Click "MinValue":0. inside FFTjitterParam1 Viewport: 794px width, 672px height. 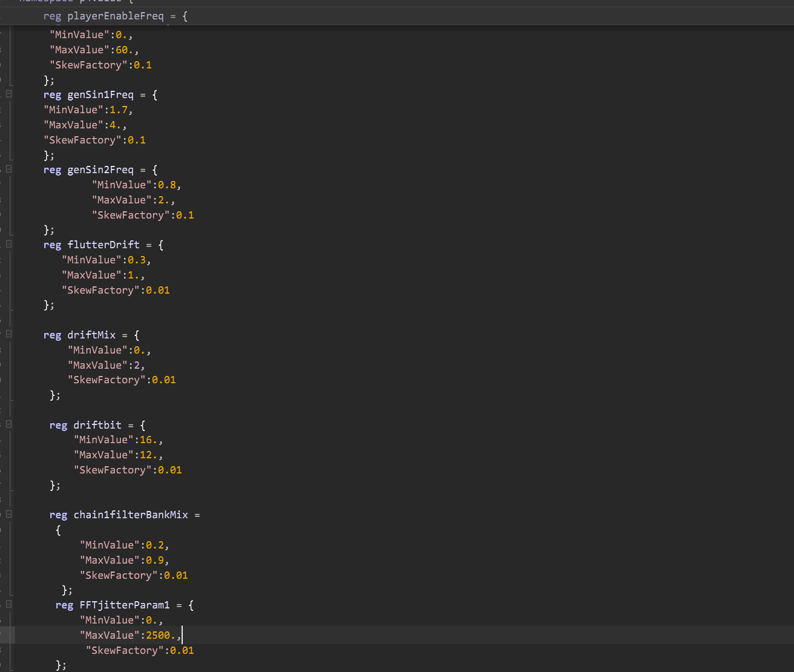coord(122,620)
